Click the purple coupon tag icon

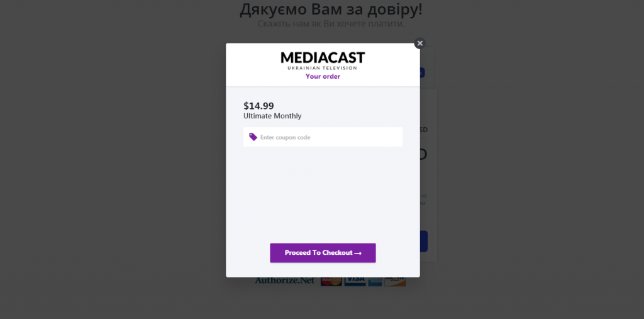click(x=253, y=137)
